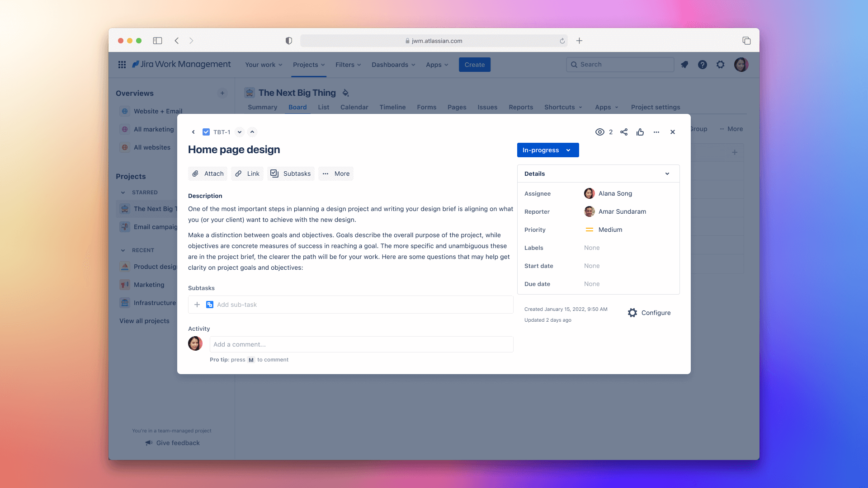Collapse the STARRED projects section
Viewport: 868px width, 488px height.
coord(123,192)
